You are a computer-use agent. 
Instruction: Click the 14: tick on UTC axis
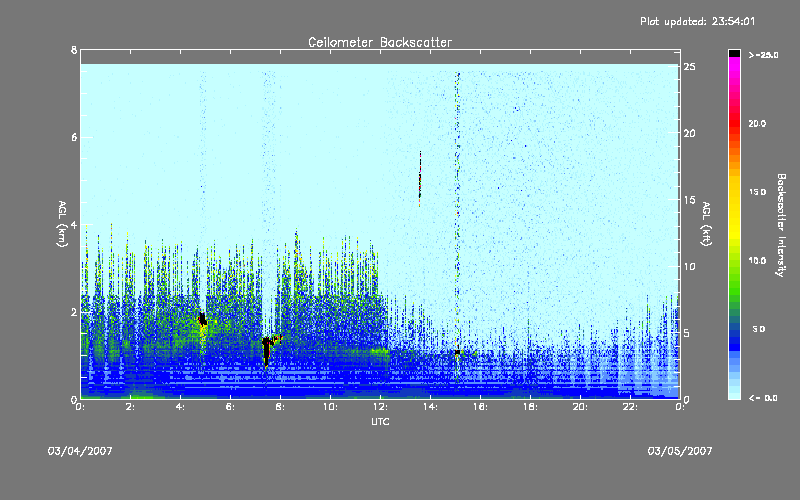click(x=430, y=407)
